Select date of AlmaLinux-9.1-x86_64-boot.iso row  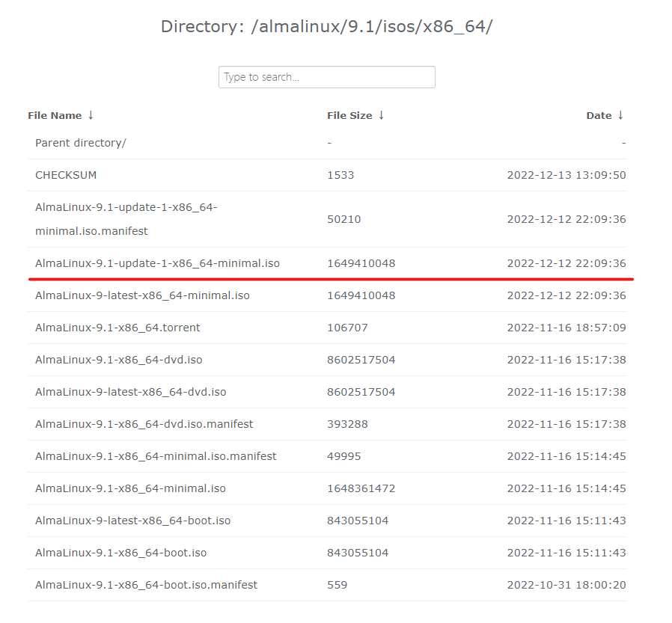(566, 553)
